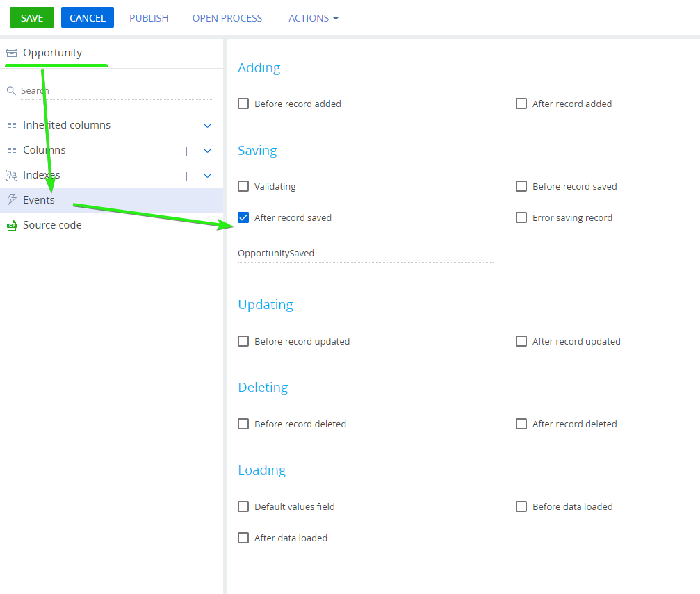This screenshot has height=594, width=700.
Task: Check the Validating event checkbox
Action: (x=243, y=186)
